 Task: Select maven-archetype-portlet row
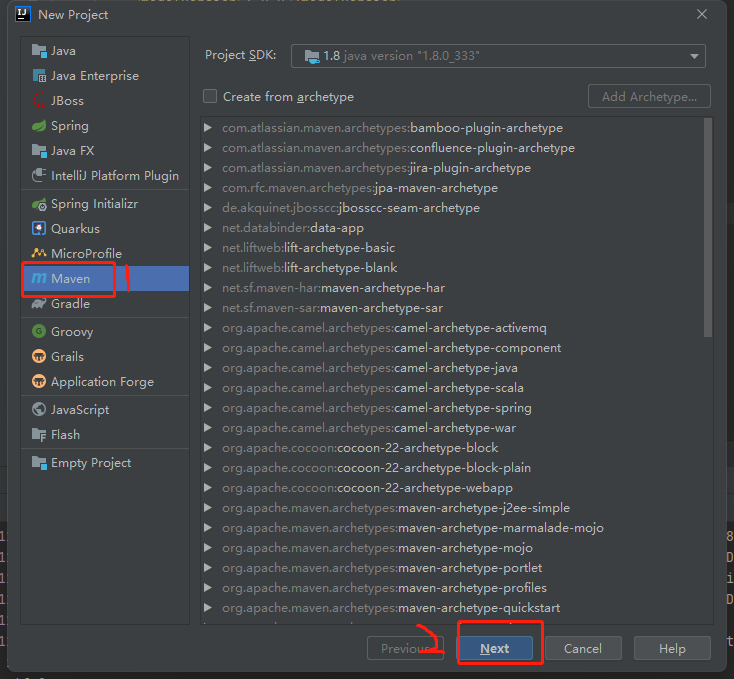point(452,568)
